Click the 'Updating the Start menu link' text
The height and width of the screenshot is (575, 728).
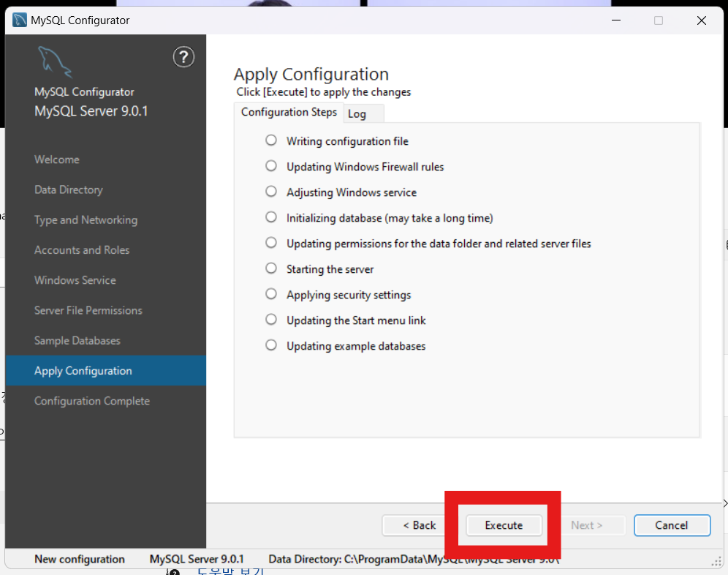click(356, 320)
